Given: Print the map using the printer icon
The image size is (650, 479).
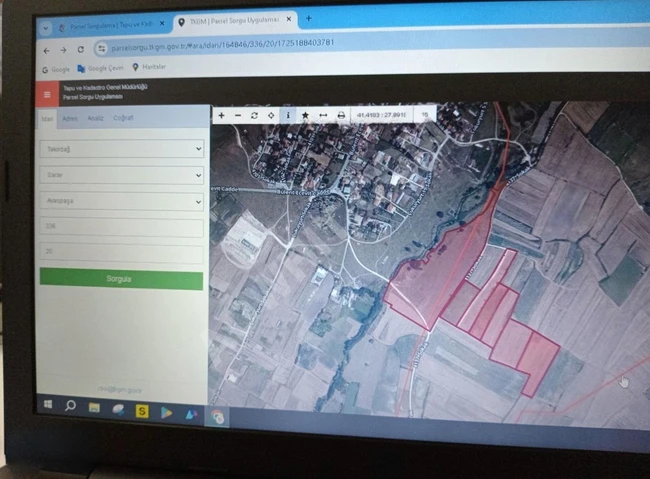Looking at the screenshot, I should pyautogui.click(x=341, y=115).
